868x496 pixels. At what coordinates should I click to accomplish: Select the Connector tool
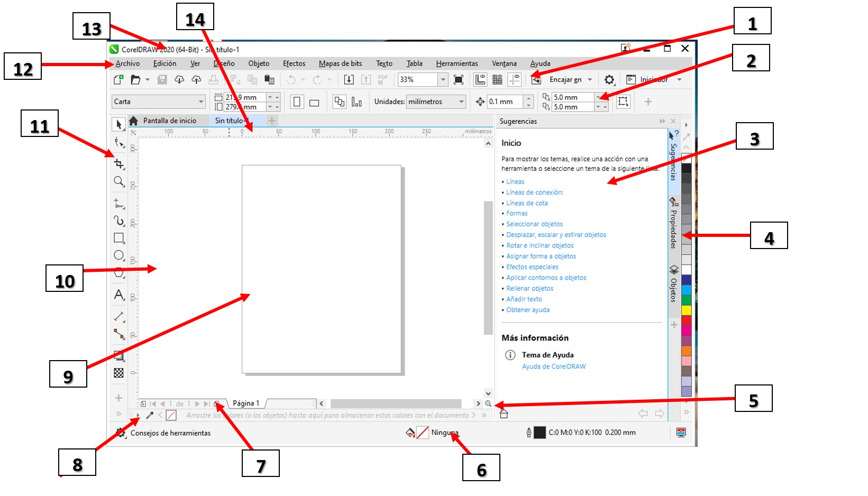pyautogui.click(x=119, y=334)
